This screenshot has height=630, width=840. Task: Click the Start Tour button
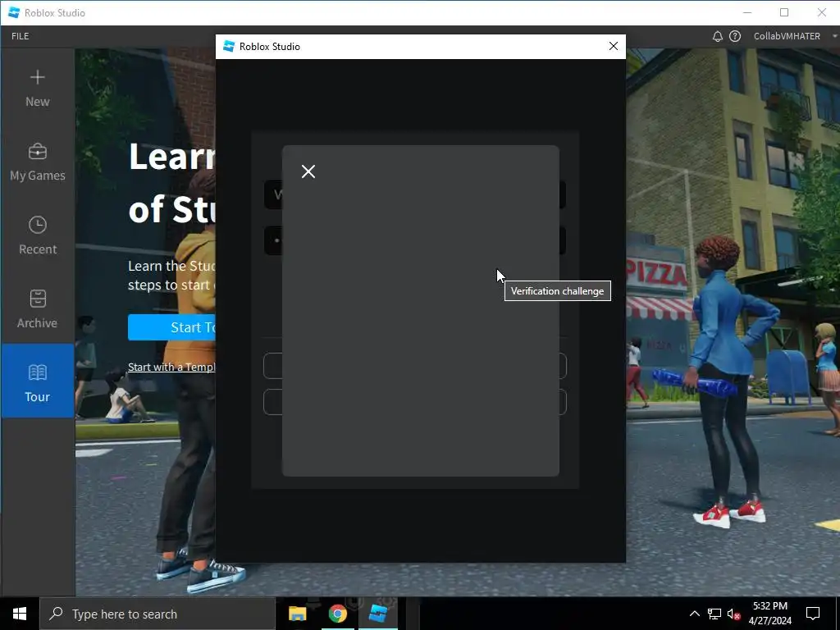[171, 327]
